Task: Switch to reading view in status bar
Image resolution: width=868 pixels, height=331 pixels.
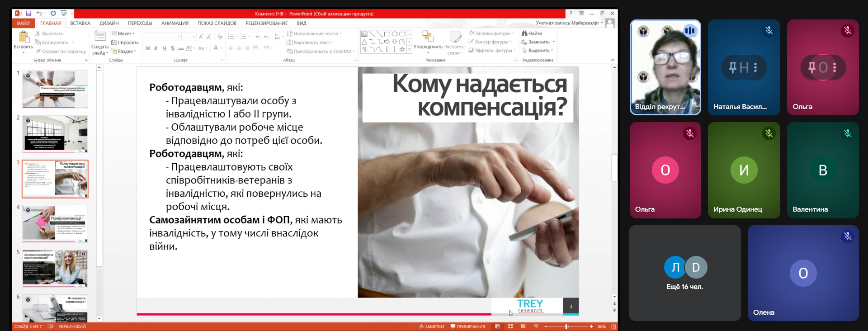Action: point(523,326)
